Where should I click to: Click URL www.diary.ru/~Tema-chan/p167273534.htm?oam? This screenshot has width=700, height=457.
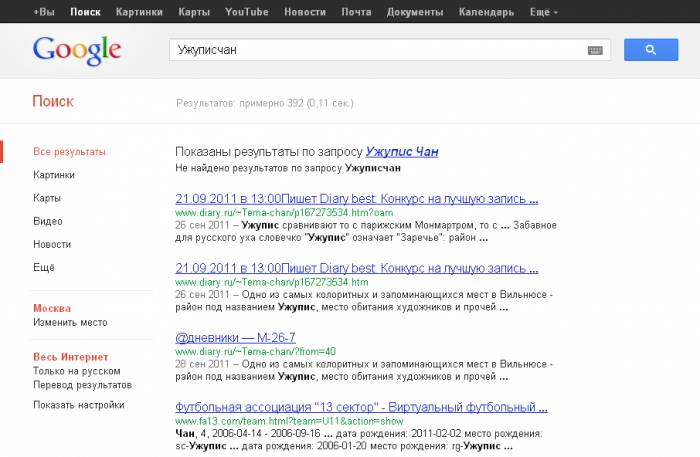coord(284,213)
